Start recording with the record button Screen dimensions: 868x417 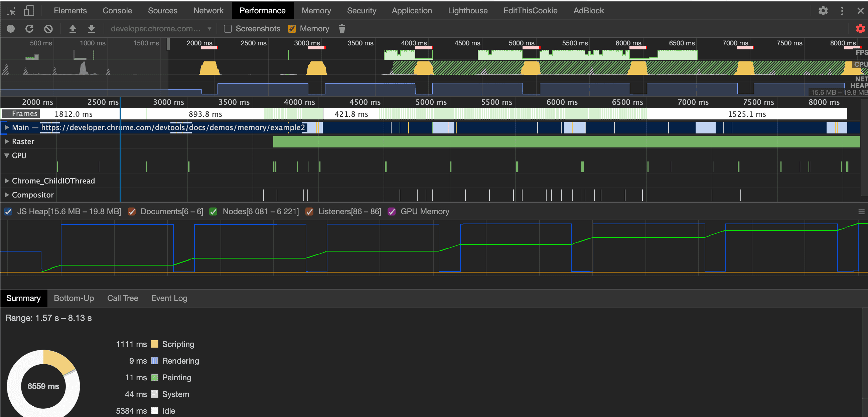(x=11, y=29)
